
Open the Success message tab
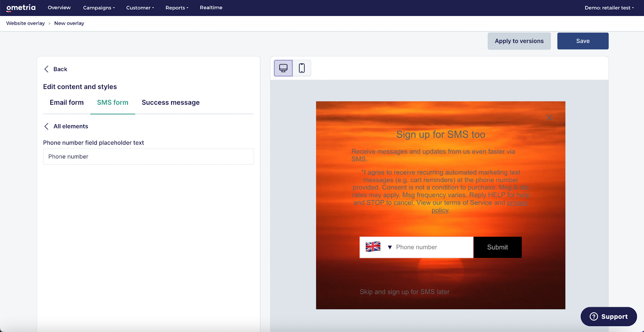pos(171,103)
